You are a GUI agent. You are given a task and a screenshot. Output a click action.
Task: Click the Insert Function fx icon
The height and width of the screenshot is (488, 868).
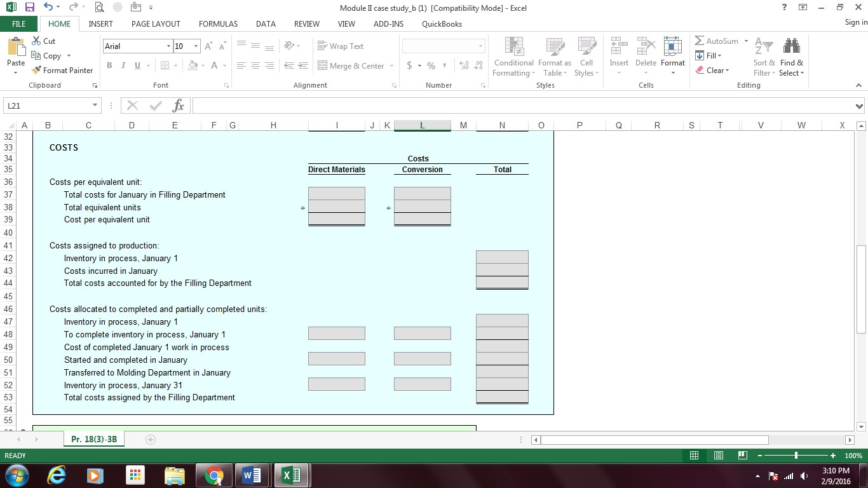coord(179,106)
